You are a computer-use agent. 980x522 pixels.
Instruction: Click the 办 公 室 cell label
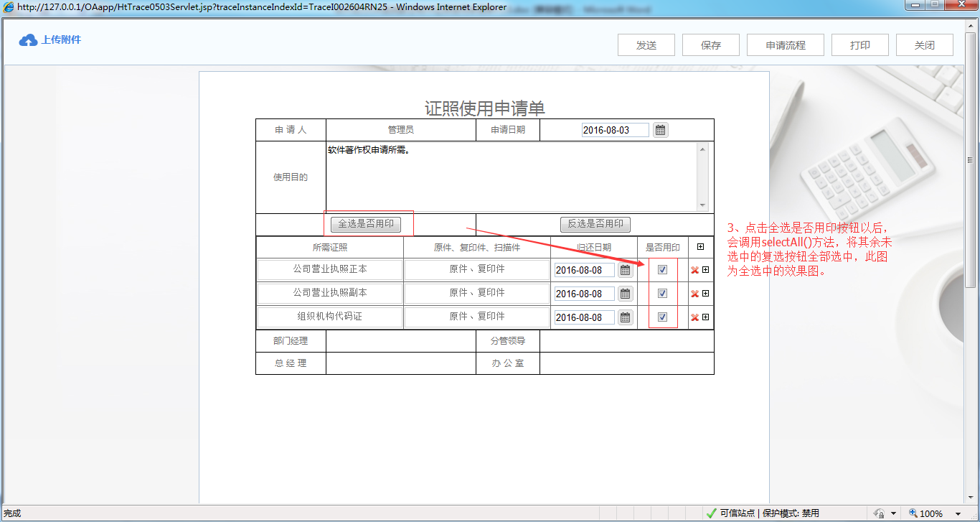(508, 363)
